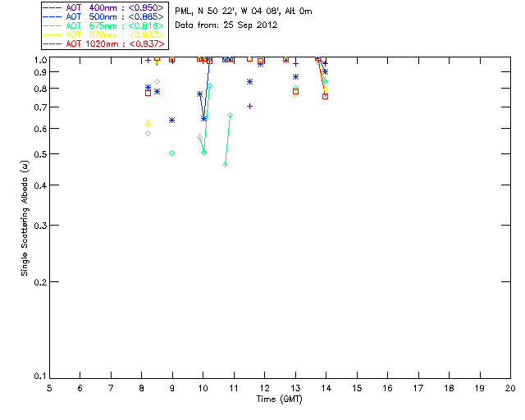
Task: Select the red dashed line swatch in legend
Action: pos(52,43)
